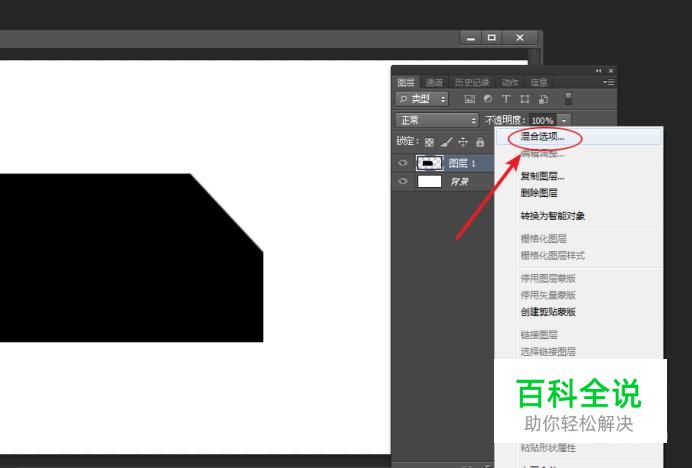Open the 类型 filter dropdown
The width and height of the screenshot is (692, 468).
(x=422, y=99)
